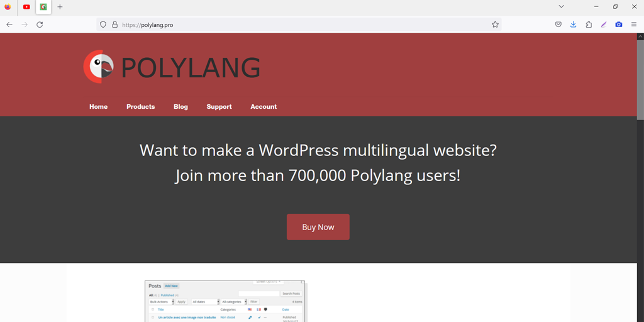Click the padlock site security icon
The image size is (644, 322).
tap(115, 25)
